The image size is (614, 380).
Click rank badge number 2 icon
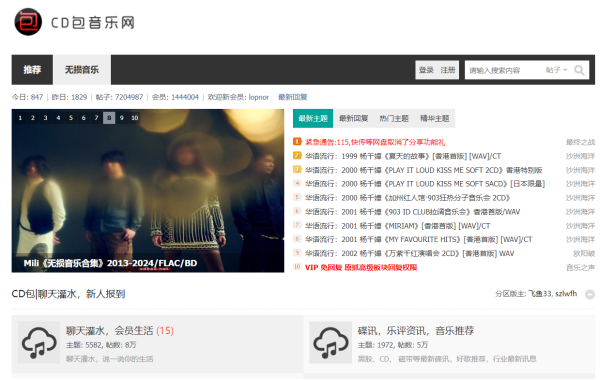click(x=297, y=156)
